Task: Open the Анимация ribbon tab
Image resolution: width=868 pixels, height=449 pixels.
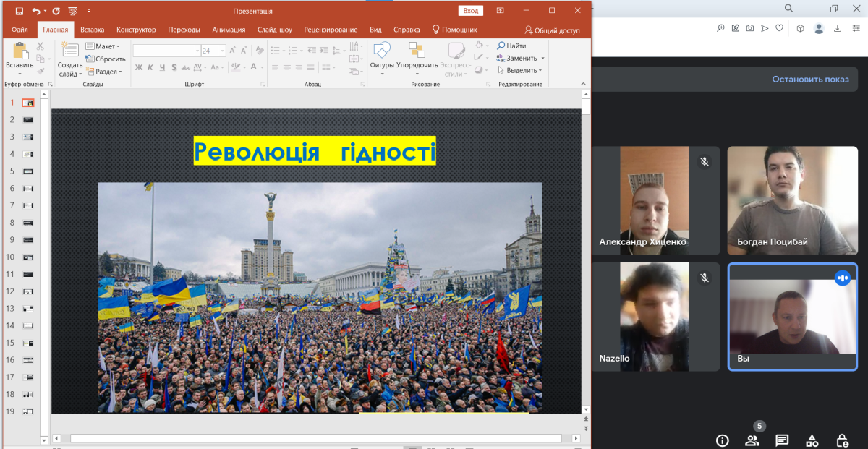Action: (x=229, y=30)
